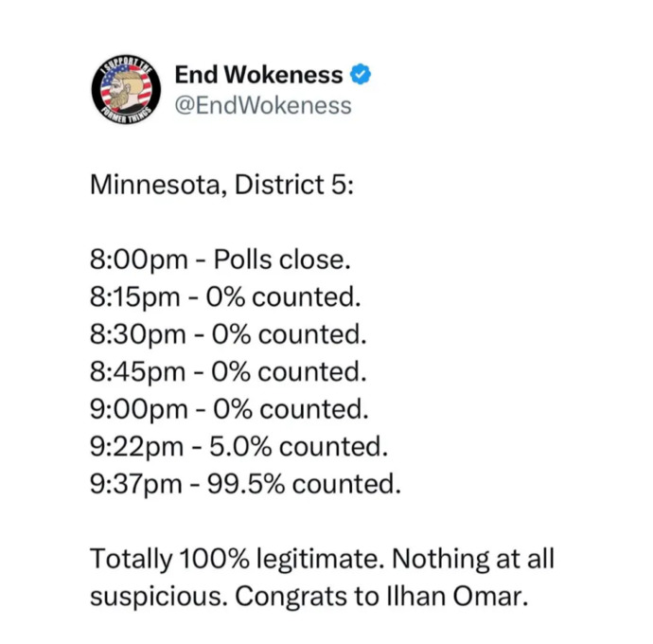Viewport: 653px width, 644px height.
Task: Open the End Wokeness display name
Action: (x=258, y=75)
